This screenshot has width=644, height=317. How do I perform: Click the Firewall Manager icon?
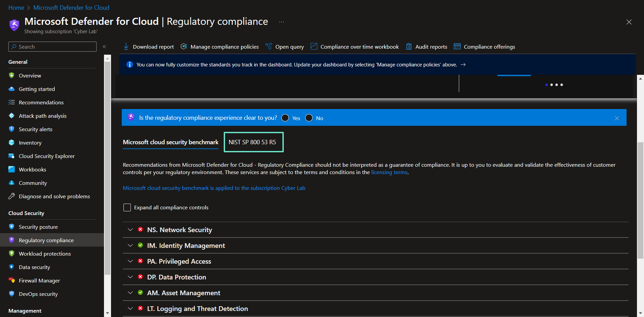pyautogui.click(x=12, y=280)
